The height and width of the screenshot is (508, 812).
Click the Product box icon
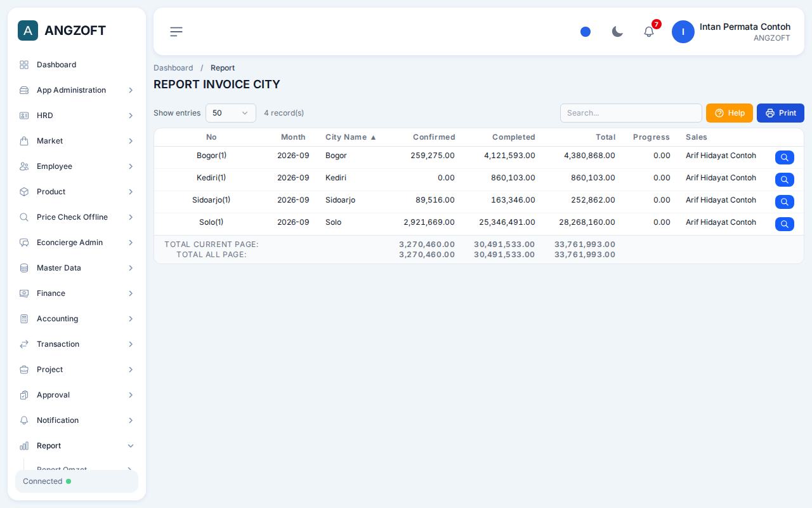[24, 192]
